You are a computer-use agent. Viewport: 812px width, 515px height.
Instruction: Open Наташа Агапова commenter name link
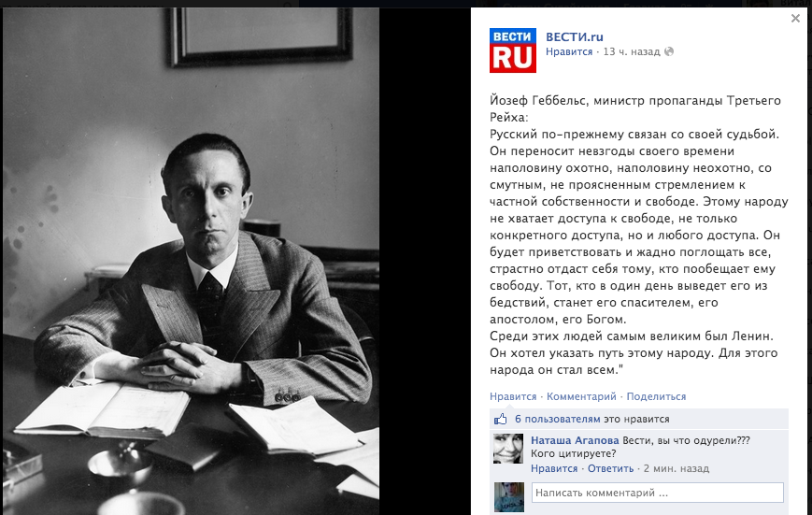[575, 440]
